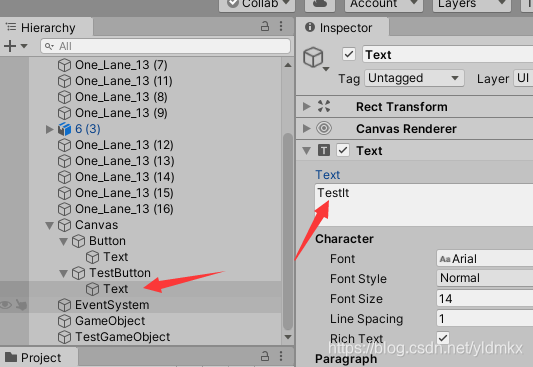This screenshot has height=367, width=533.
Task: Select One_Lane_13 (8) object
Action: 121,97
